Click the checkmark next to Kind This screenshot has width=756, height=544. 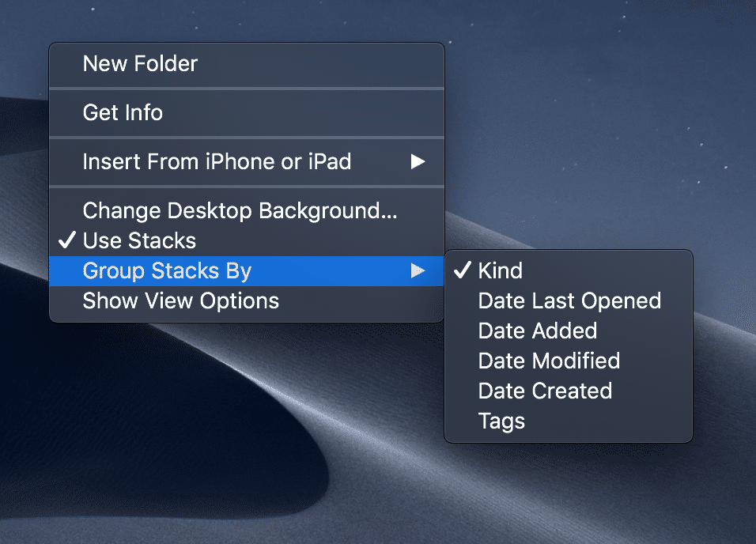click(x=462, y=271)
